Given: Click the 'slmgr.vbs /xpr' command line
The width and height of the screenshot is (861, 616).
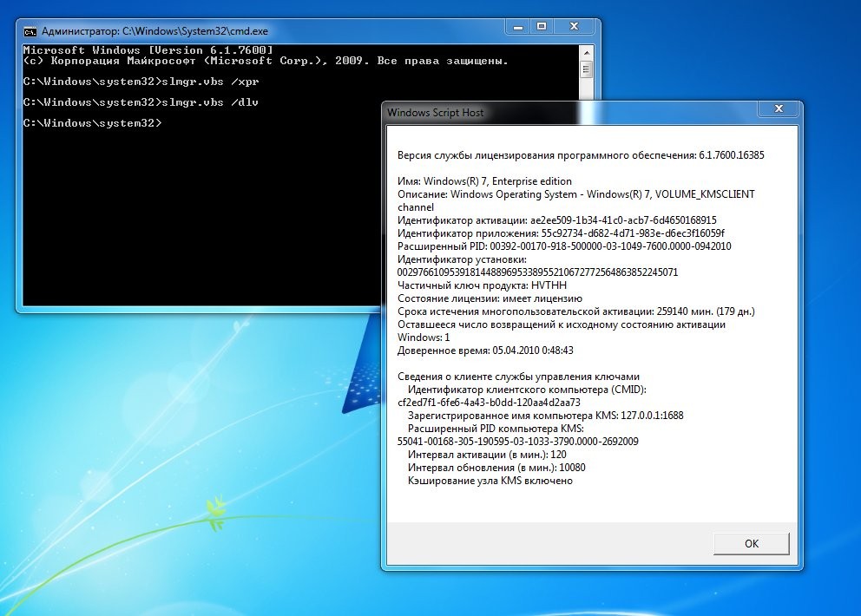Looking at the screenshot, I should point(141,82).
